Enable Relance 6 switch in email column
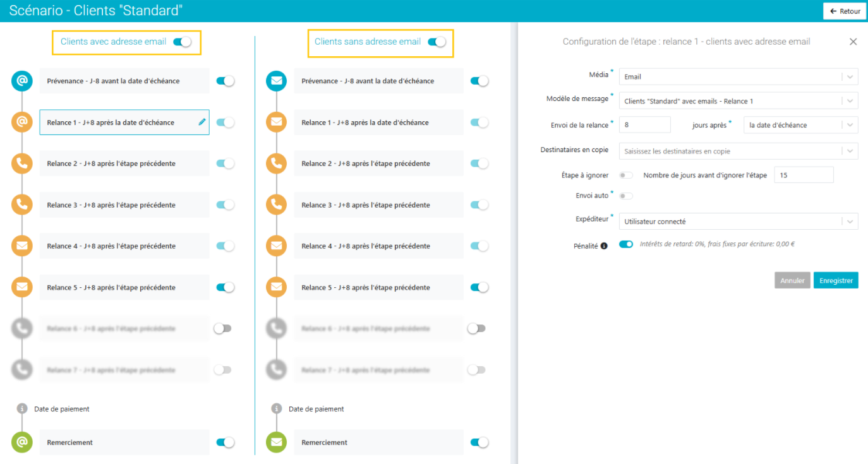Image resolution: width=868 pixels, height=464 pixels. 223,329
